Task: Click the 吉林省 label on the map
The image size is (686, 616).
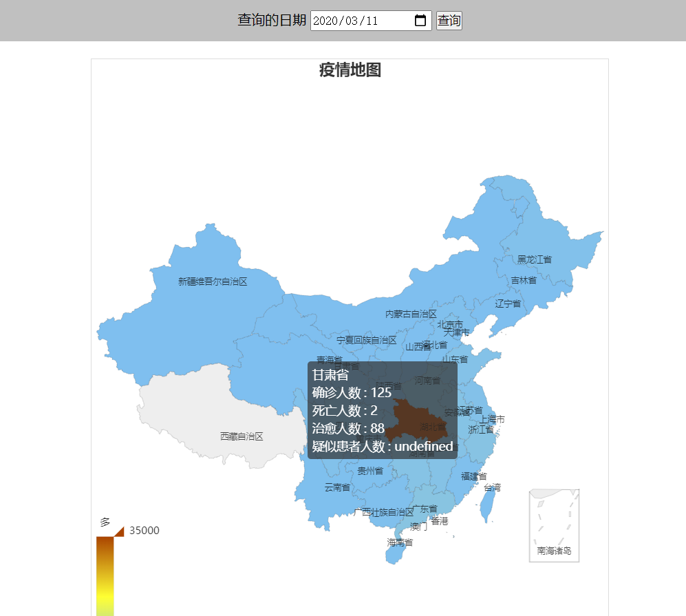Action: pyautogui.click(x=524, y=280)
